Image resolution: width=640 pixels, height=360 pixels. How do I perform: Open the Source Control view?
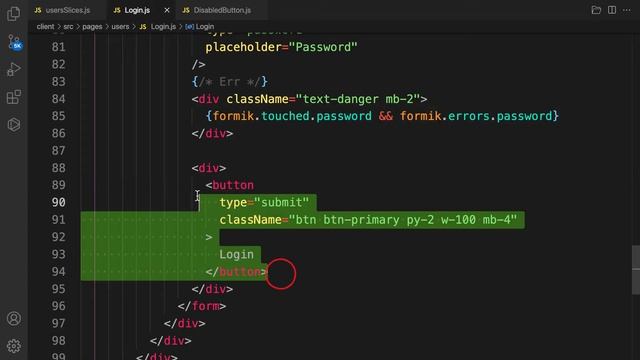(14, 42)
